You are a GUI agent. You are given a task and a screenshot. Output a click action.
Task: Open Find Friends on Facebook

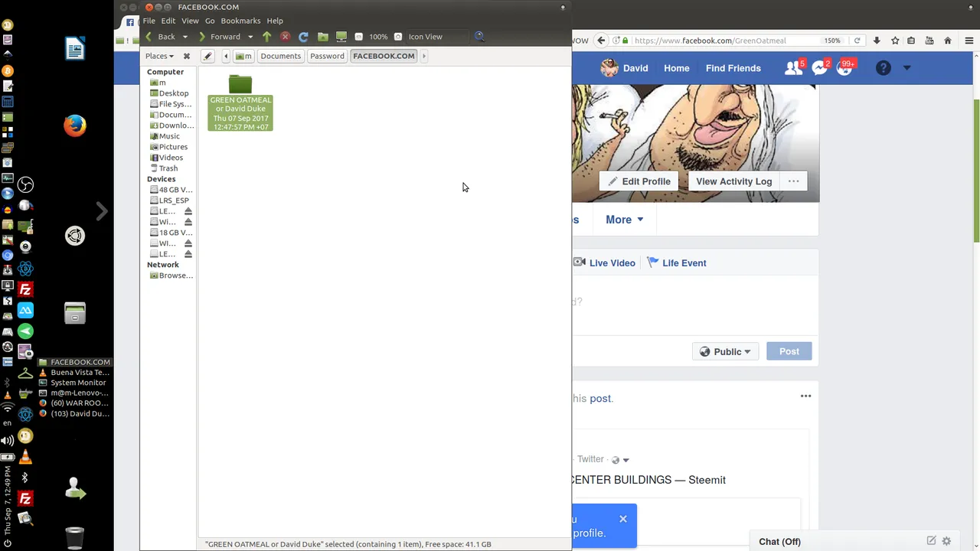[733, 68]
